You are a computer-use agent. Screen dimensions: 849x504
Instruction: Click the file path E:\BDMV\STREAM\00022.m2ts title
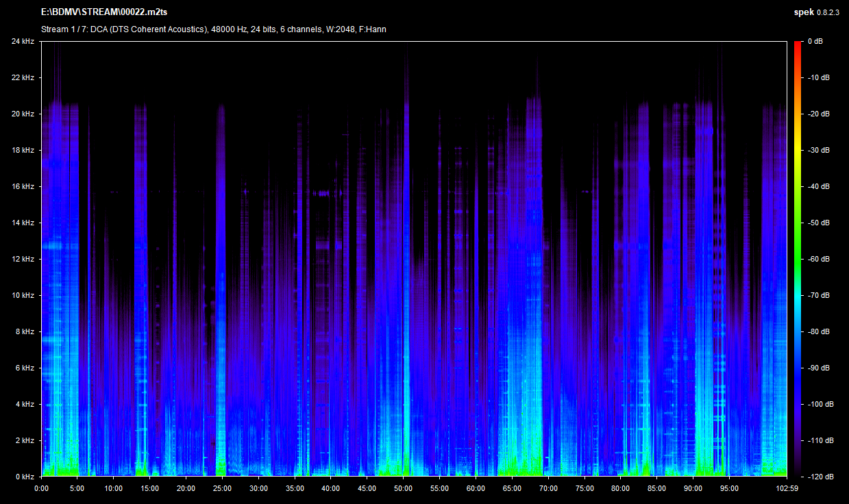point(104,12)
